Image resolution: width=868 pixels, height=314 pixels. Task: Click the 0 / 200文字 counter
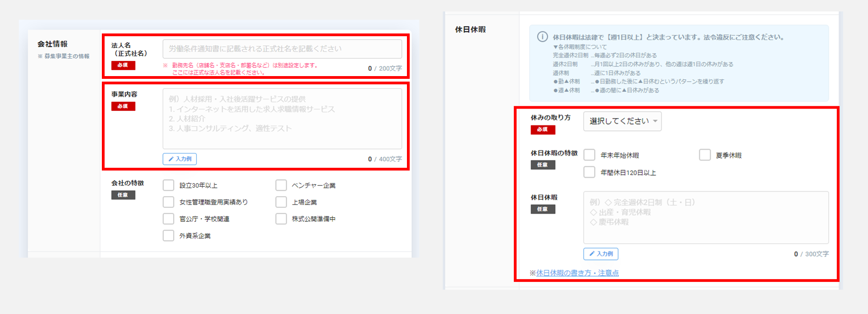(384, 68)
